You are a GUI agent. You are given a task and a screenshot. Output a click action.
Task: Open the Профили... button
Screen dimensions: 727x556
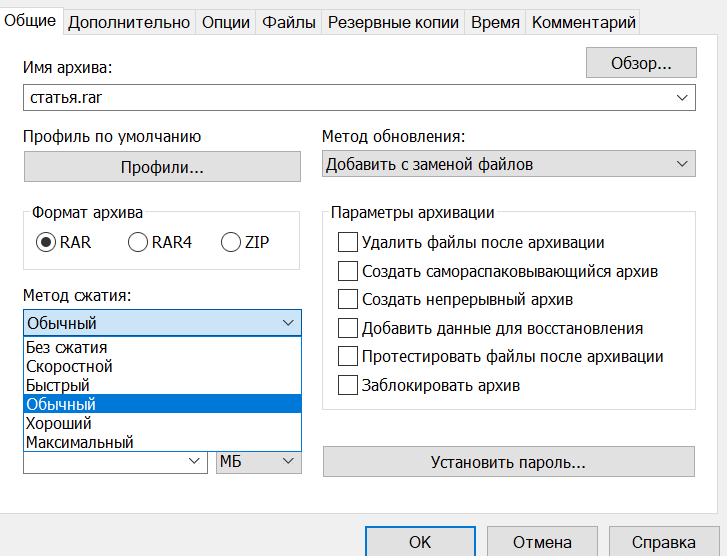click(162, 166)
